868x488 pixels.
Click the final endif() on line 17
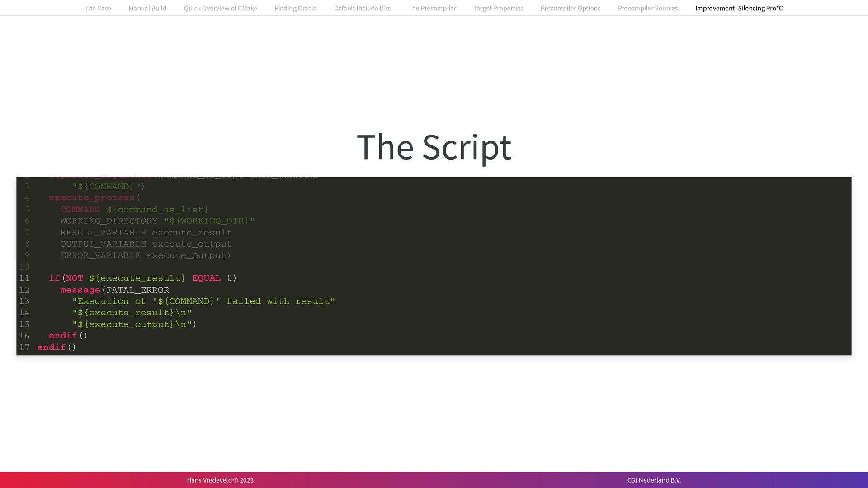click(57, 347)
